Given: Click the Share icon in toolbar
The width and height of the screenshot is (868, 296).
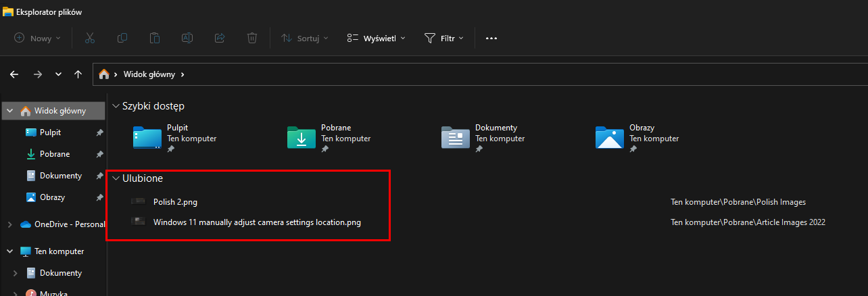Looking at the screenshot, I should click(x=220, y=39).
